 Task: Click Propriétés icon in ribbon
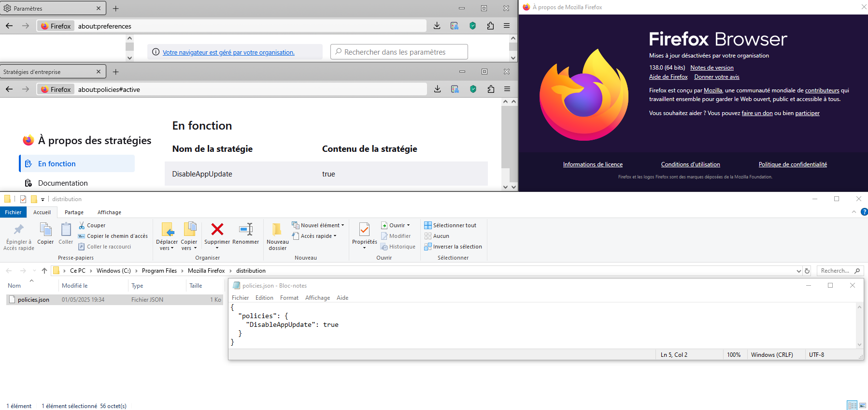tap(365, 229)
